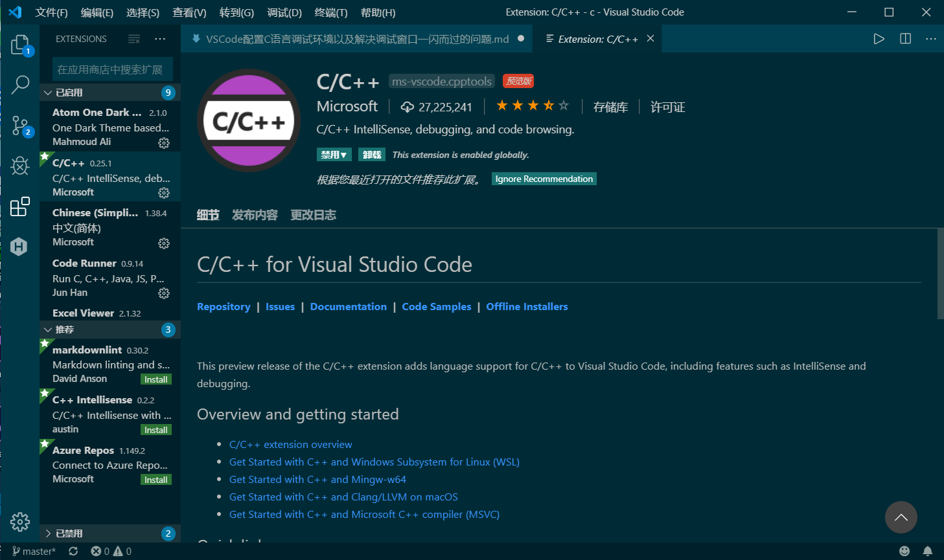Screen dimensions: 944x560
Task: Click the Microsoft publisher name
Action: click(347, 106)
